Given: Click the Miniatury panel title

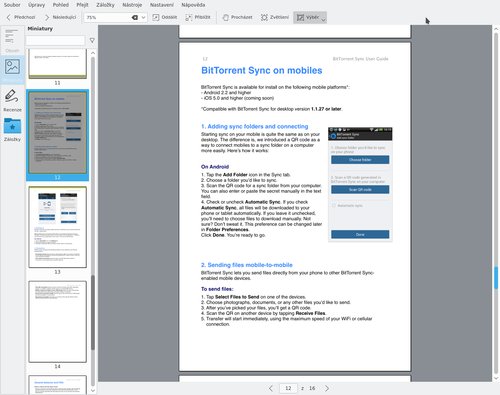Looking at the screenshot, I should click(x=40, y=29).
